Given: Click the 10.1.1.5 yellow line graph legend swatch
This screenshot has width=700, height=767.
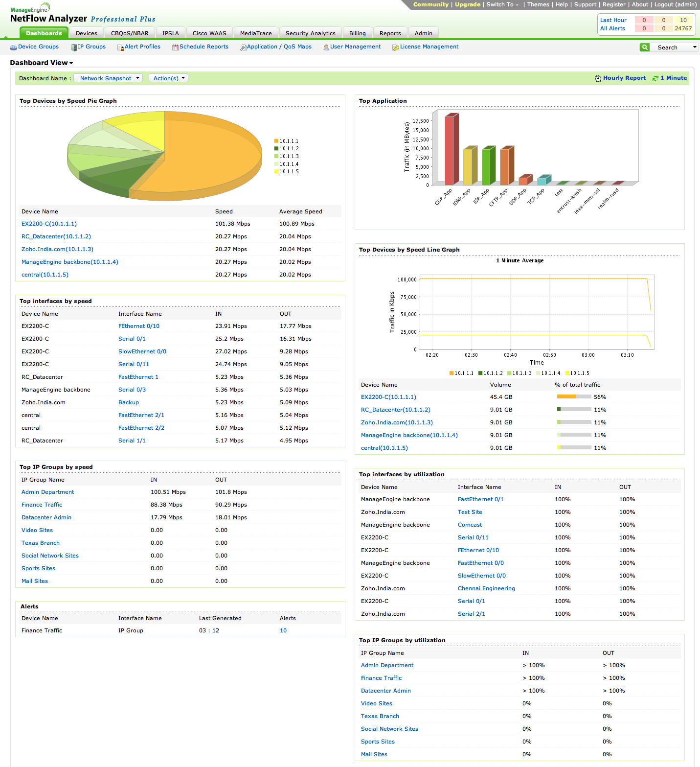Looking at the screenshot, I should point(567,373).
